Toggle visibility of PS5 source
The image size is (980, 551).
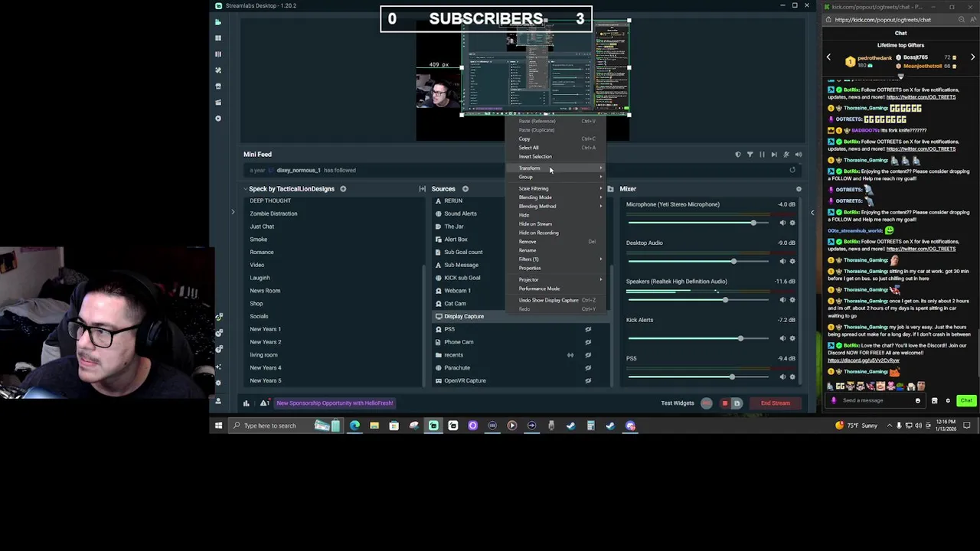point(588,329)
